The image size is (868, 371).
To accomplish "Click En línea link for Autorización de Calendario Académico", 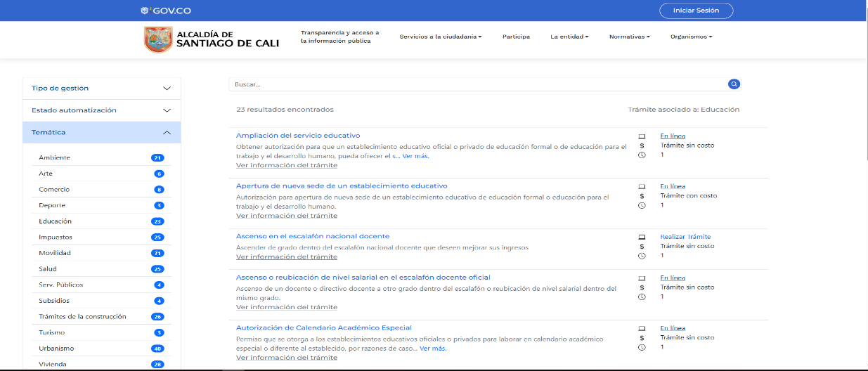I will 673,328.
